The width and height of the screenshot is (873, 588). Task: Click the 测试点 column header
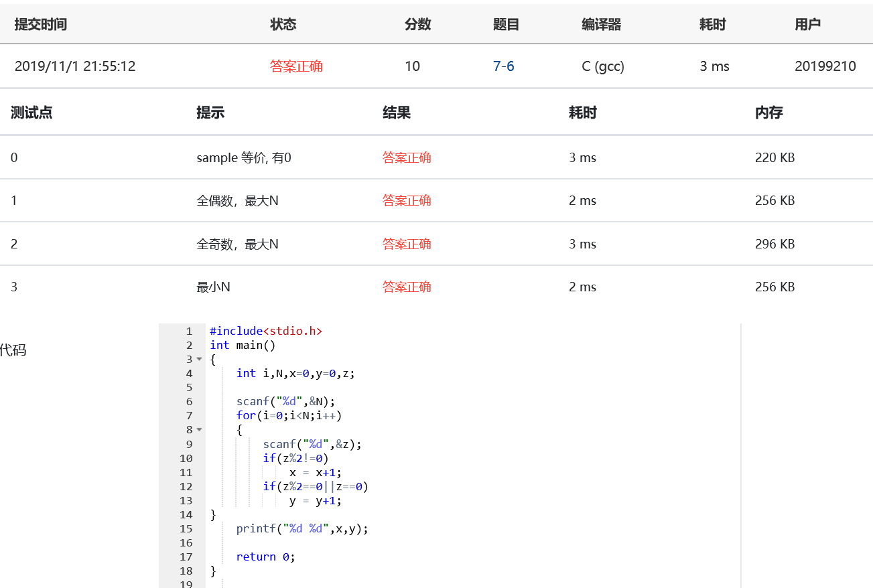pyautogui.click(x=31, y=113)
